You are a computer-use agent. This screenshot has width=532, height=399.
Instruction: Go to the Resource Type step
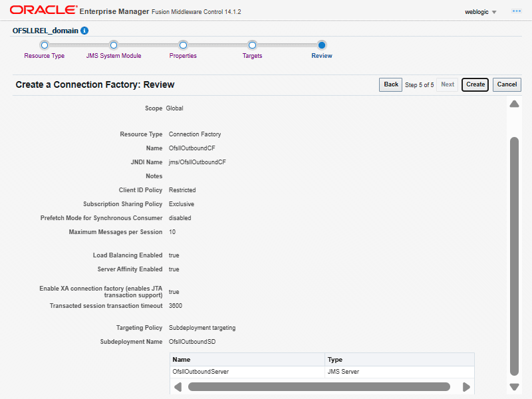tap(45, 56)
